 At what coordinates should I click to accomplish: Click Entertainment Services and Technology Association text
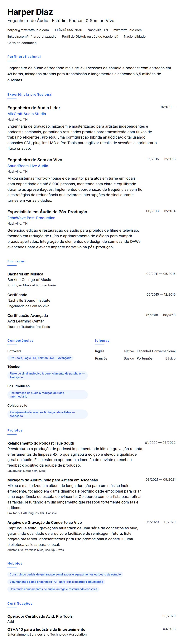point(47,635)
